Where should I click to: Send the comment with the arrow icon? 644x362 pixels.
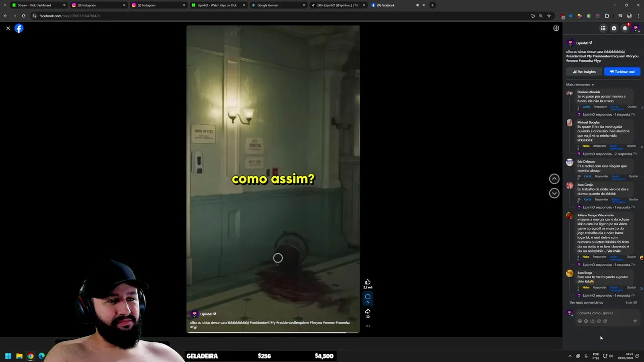pyautogui.click(x=635, y=321)
